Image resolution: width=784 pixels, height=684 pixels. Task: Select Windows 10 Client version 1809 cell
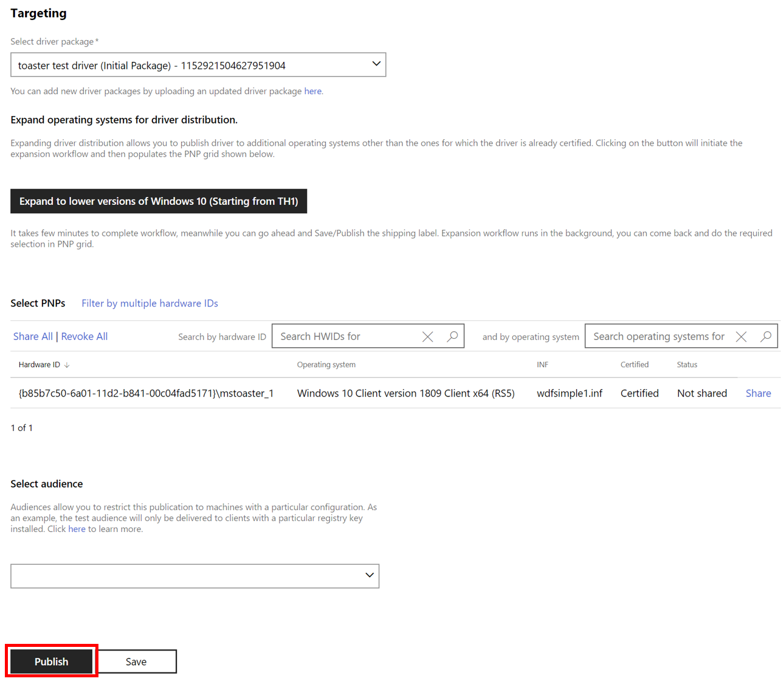406,393
